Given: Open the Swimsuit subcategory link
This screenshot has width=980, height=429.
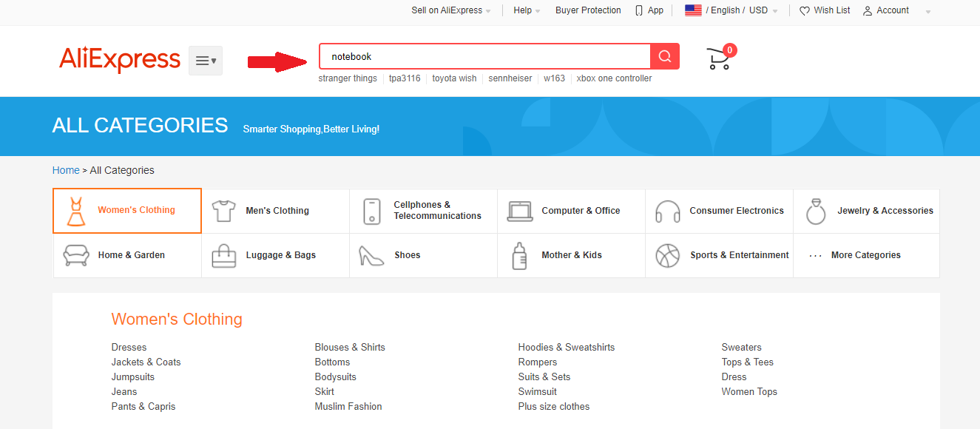Looking at the screenshot, I should point(538,392).
